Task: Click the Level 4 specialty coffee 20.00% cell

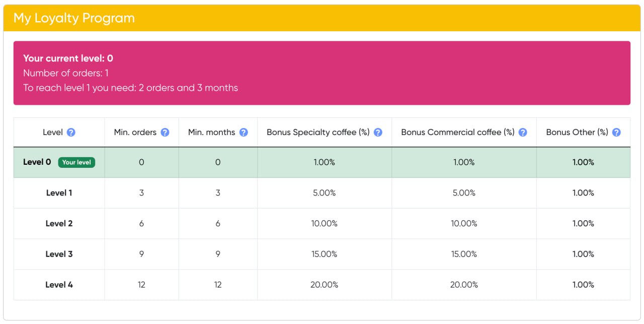Action: click(x=324, y=285)
